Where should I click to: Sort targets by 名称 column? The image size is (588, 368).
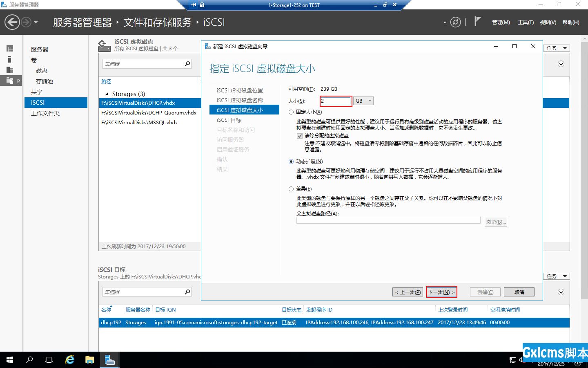coord(106,310)
